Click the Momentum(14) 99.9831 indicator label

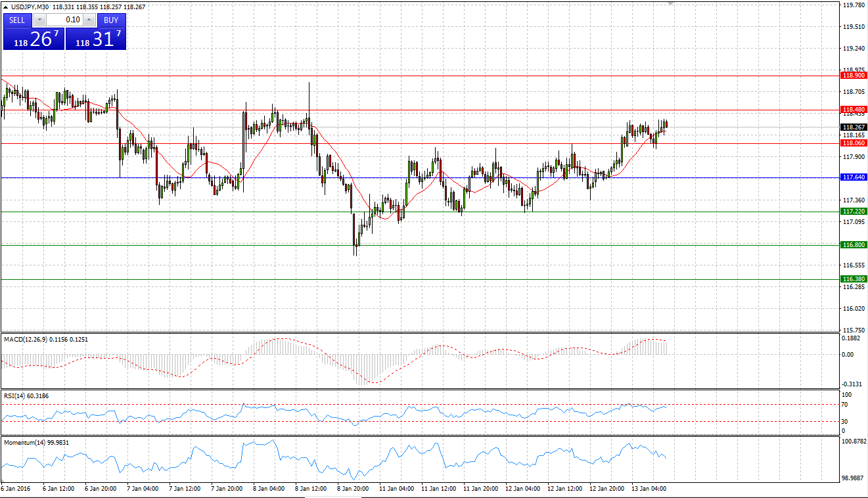coord(37,442)
